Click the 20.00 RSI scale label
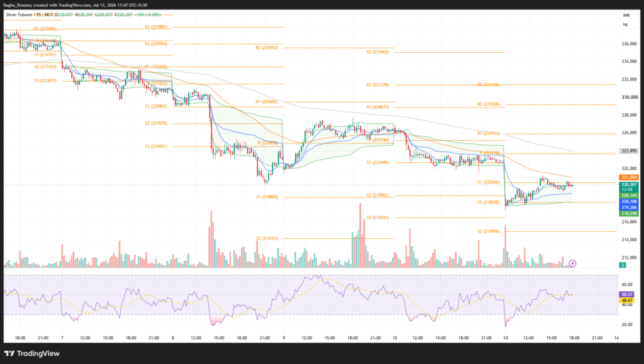Screen dimensions: 644x364 point(627,324)
